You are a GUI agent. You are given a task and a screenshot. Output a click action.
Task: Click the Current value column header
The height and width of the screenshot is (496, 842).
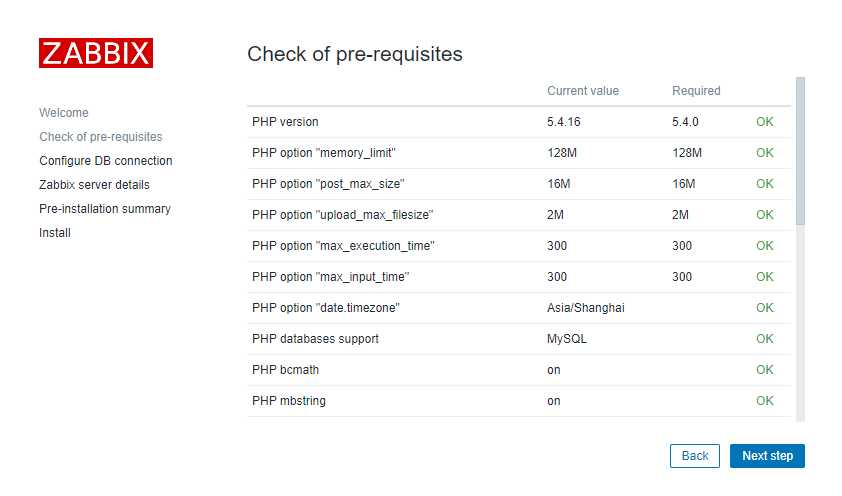pos(583,91)
